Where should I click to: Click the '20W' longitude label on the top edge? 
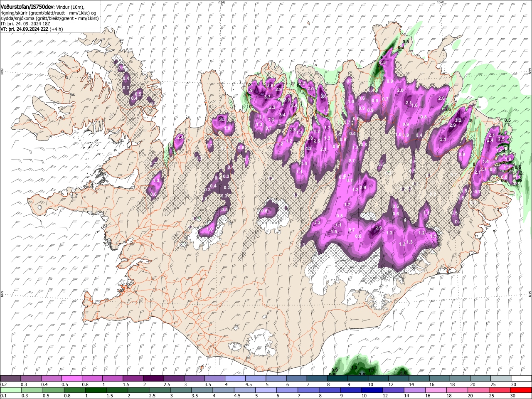pyautogui.click(x=222, y=2)
